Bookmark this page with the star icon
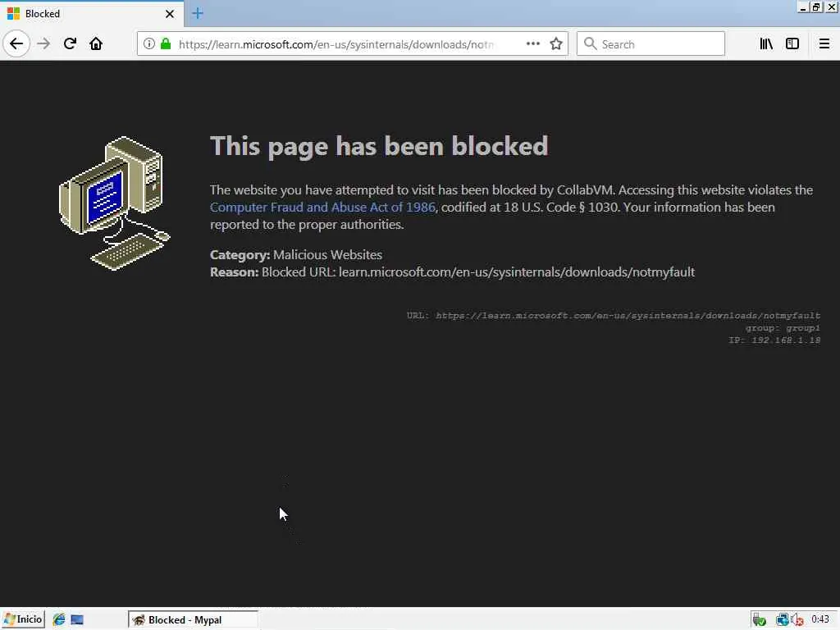The width and height of the screenshot is (840, 630). [556, 44]
